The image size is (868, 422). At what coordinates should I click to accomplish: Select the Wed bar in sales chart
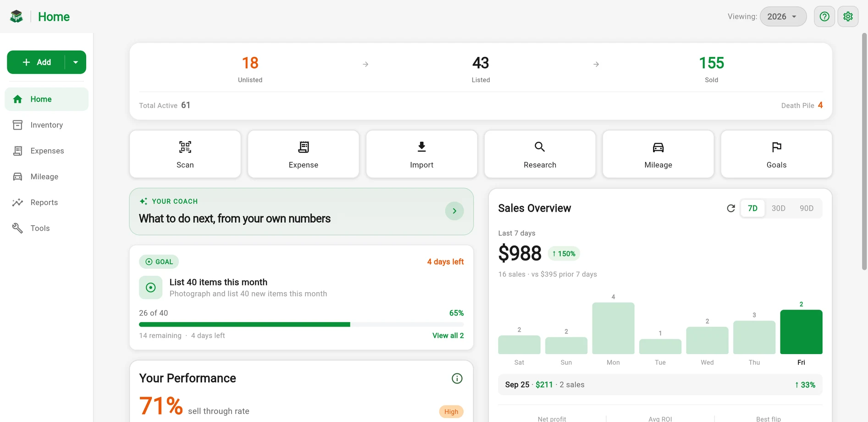[x=707, y=340]
